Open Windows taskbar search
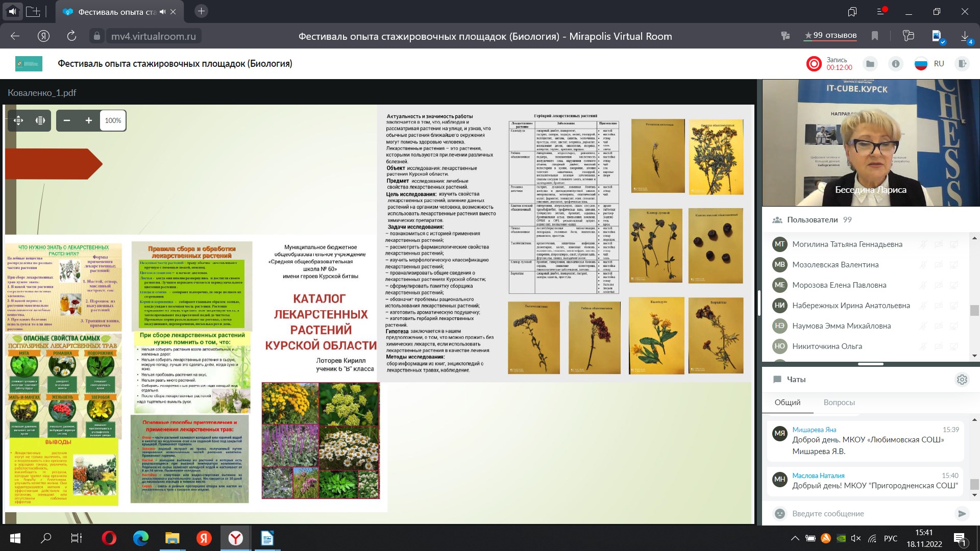The width and height of the screenshot is (980, 551). pos(46,538)
